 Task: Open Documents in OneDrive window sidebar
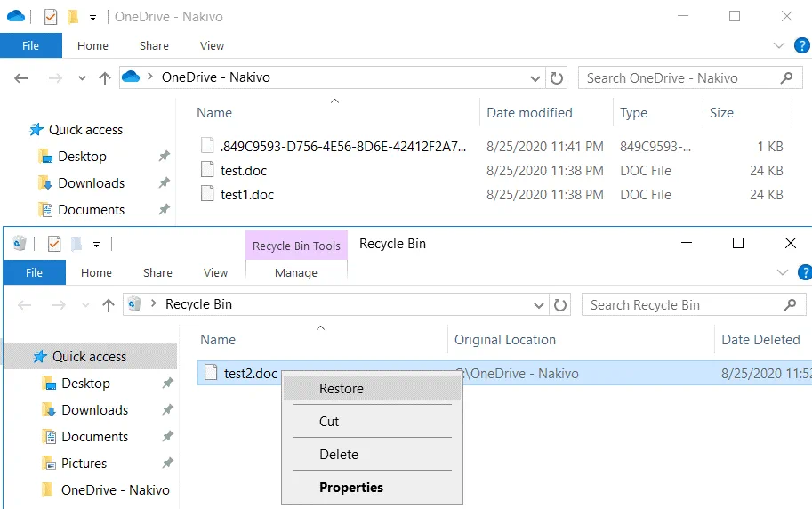[91, 210]
